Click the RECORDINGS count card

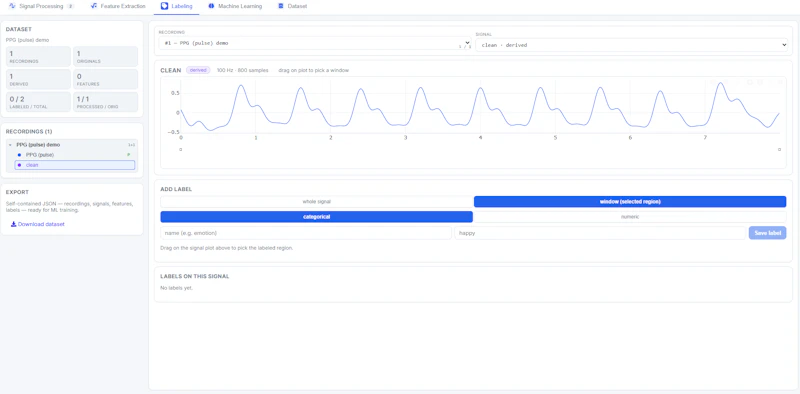point(38,56)
